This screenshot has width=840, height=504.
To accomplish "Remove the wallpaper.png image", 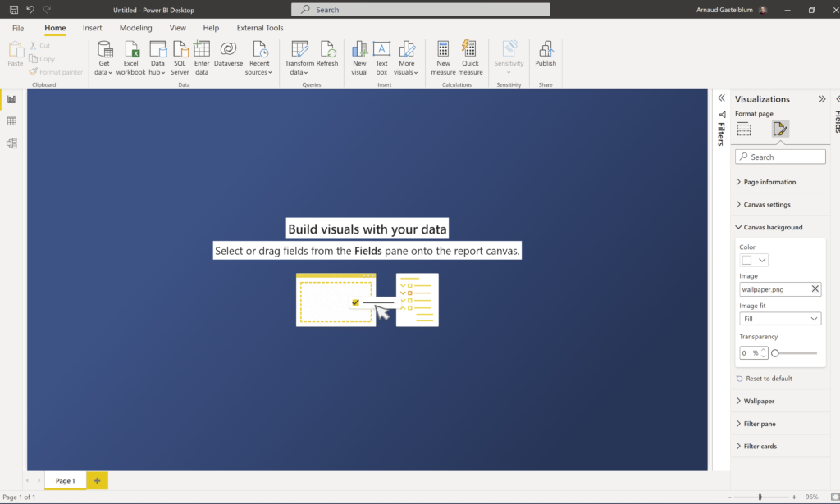I will coord(815,289).
